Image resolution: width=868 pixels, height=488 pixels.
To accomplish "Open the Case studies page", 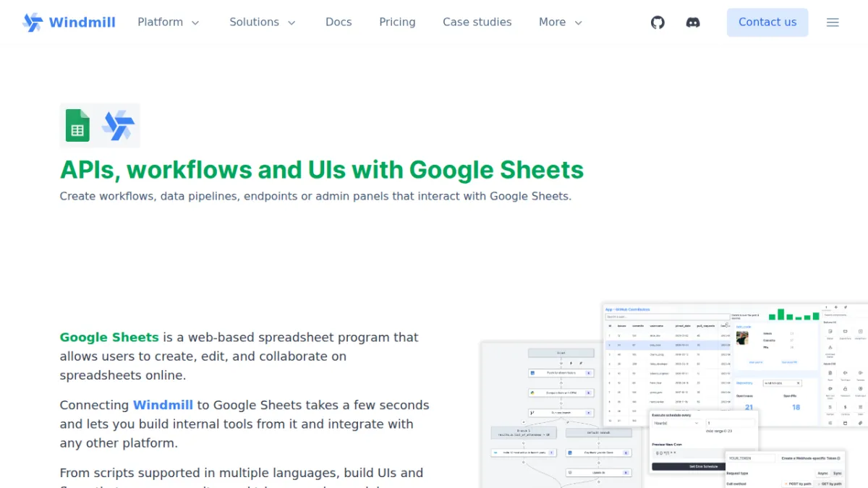I will pyautogui.click(x=477, y=22).
